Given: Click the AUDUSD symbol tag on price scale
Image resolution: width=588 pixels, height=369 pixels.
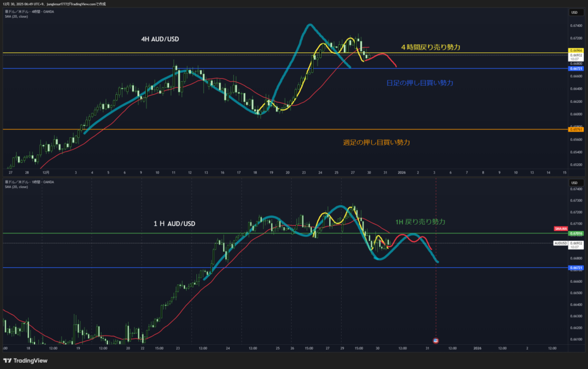Looking at the screenshot, I should coord(560,243).
